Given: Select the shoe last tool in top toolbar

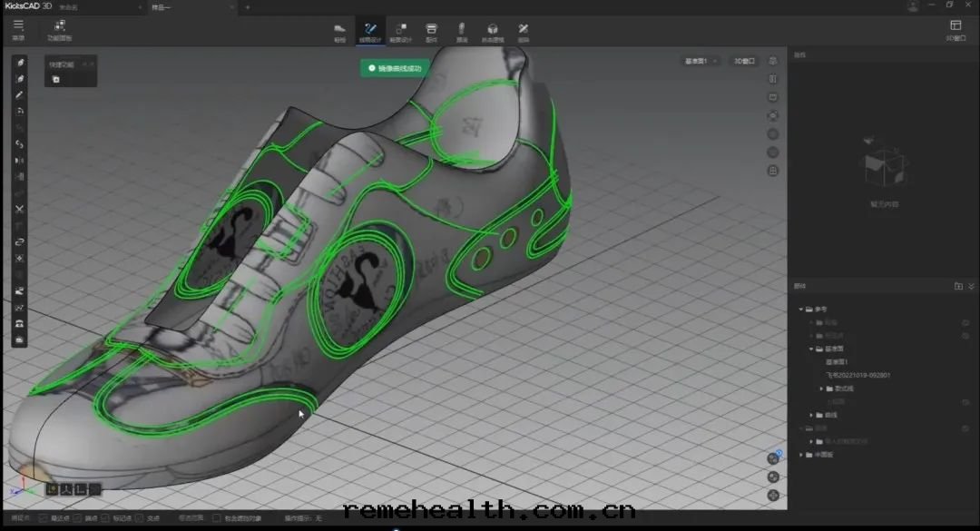Looking at the screenshot, I should click(x=339, y=31).
